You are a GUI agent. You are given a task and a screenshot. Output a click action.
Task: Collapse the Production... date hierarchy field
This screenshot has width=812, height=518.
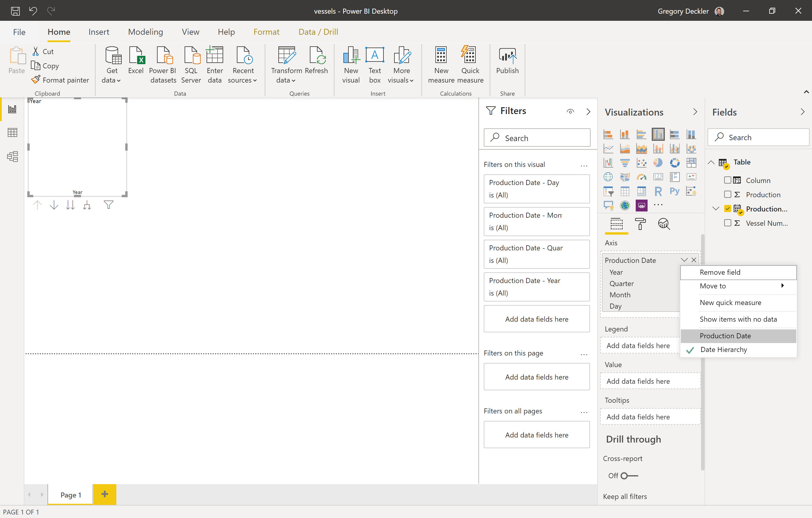coord(716,209)
